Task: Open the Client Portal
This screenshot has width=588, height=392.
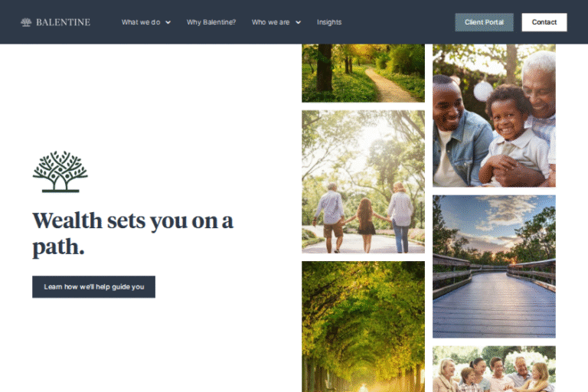Action: (x=484, y=22)
